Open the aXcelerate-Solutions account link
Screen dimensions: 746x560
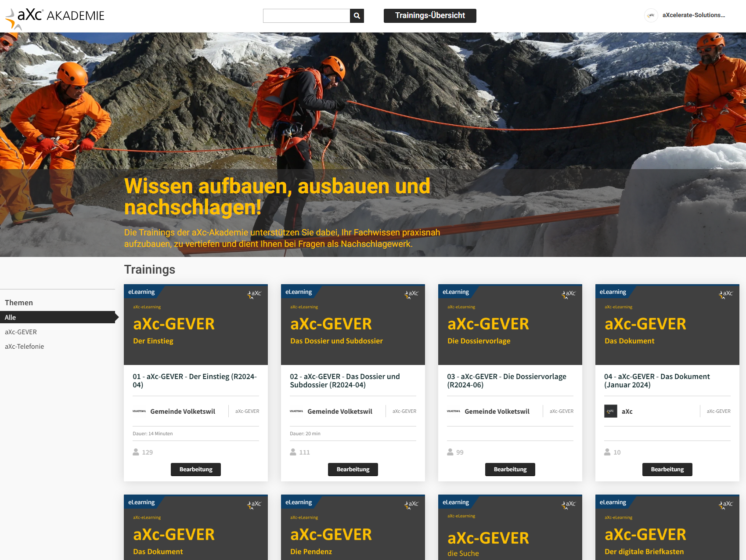click(x=693, y=15)
